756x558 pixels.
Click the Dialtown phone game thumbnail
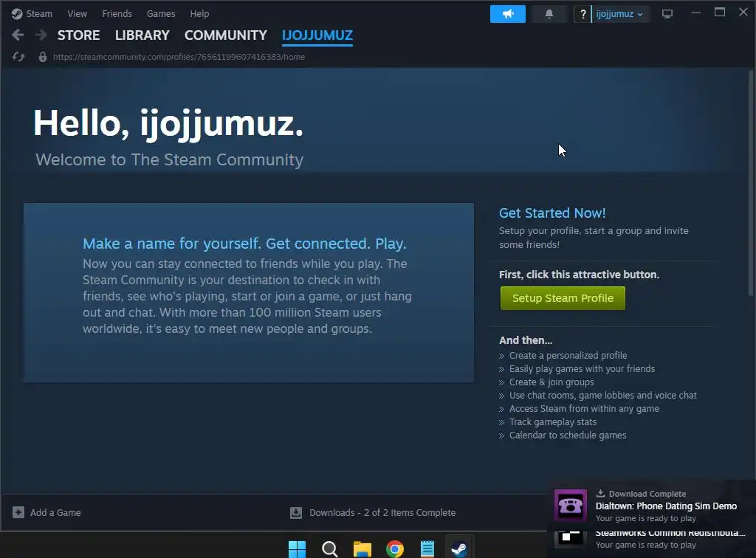(571, 506)
